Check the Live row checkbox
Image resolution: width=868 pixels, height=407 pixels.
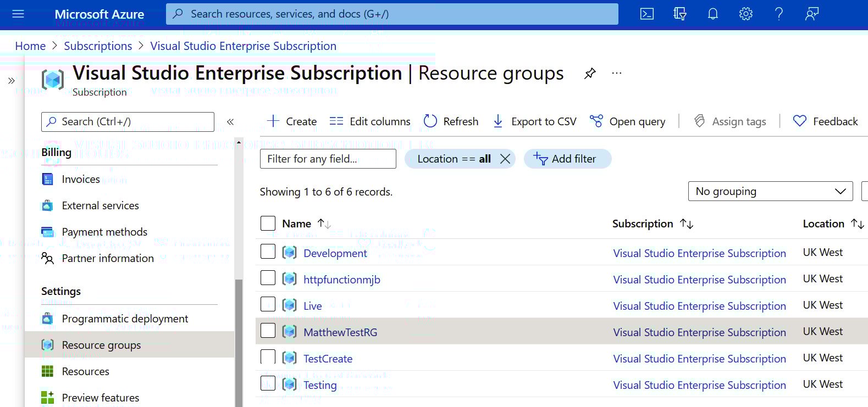tap(268, 304)
